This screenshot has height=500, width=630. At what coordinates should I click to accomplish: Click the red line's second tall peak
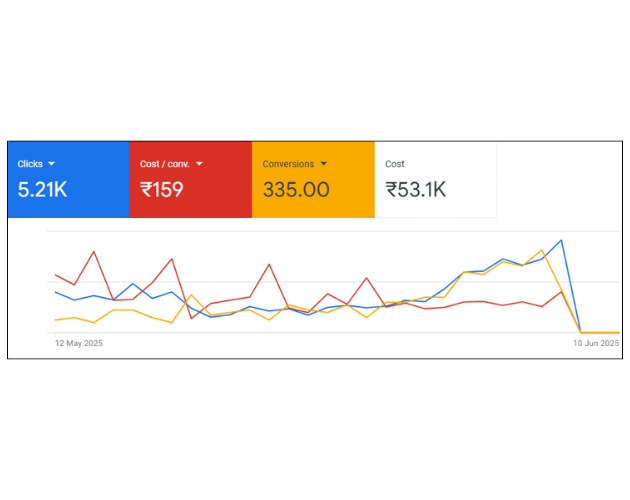[x=172, y=259]
